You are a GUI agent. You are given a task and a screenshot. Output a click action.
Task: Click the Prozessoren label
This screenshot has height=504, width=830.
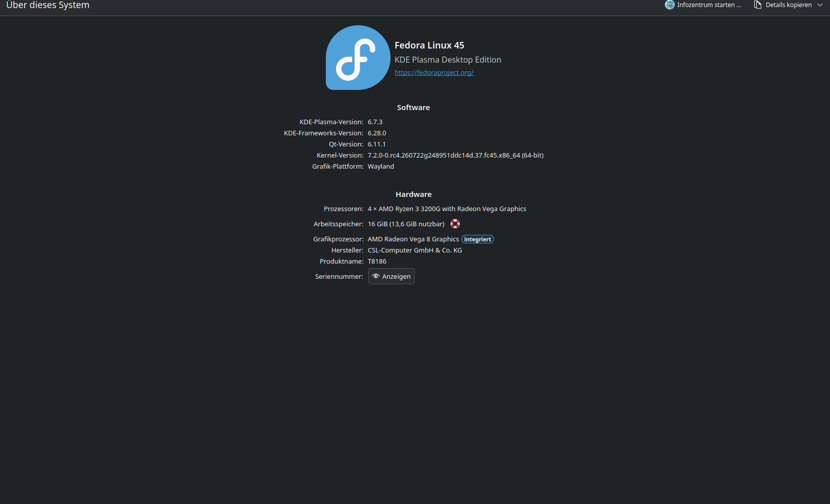(344, 209)
